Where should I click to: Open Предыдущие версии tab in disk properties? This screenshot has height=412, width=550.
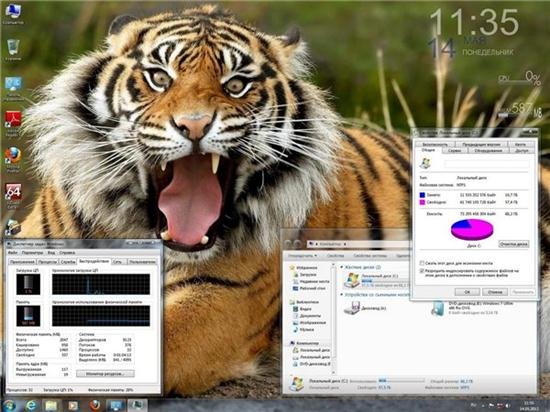tap(481, 144)
